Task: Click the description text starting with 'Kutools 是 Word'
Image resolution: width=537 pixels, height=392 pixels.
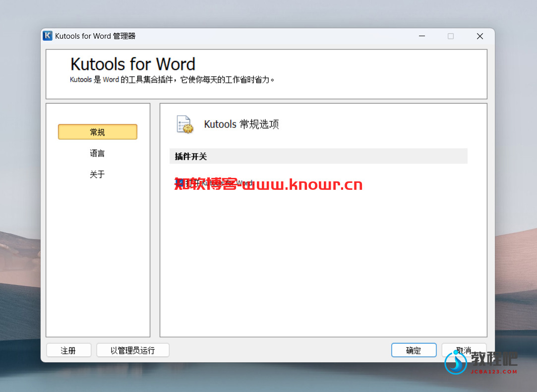Action: [x=172, y=80]
